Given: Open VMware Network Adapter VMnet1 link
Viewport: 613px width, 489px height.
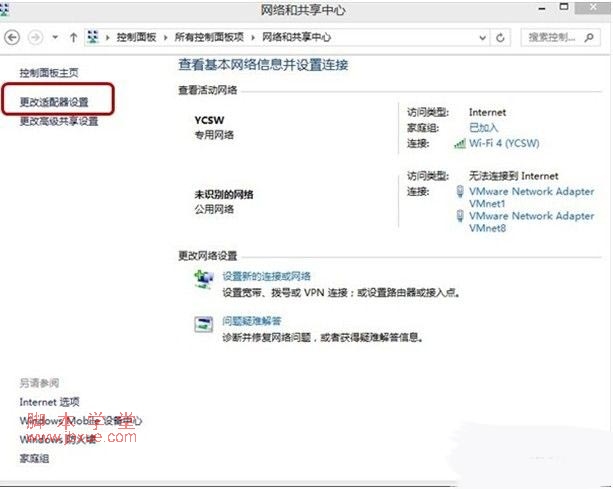Looking at the screenshot, I should pos(531,197).
